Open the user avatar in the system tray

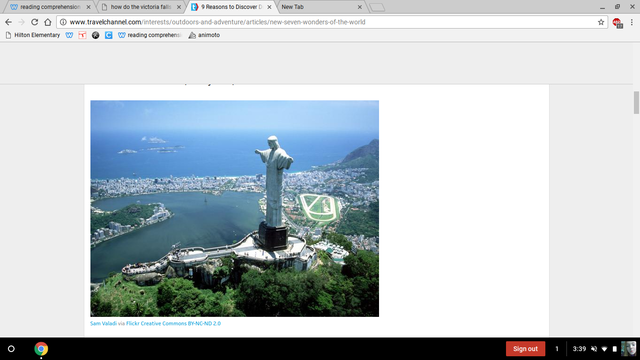pos(629,349)
